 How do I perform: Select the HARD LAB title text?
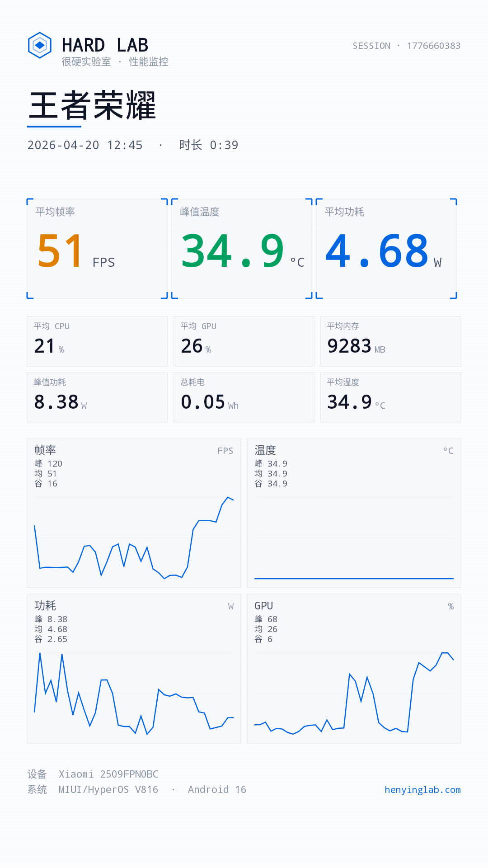tap(105, 45)
